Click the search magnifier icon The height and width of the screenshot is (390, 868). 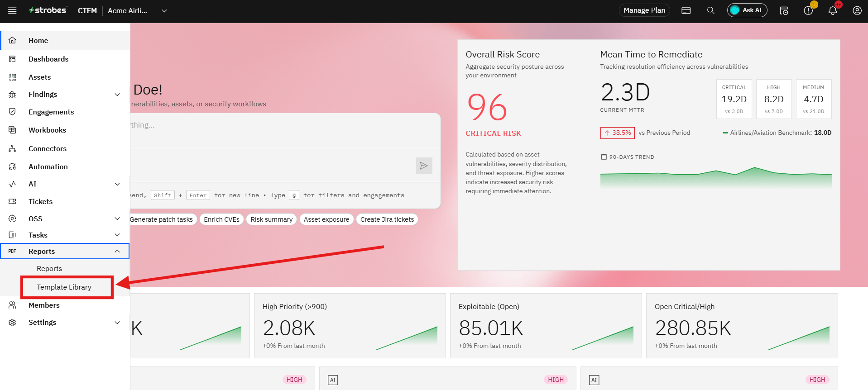[x=711, y=10]
